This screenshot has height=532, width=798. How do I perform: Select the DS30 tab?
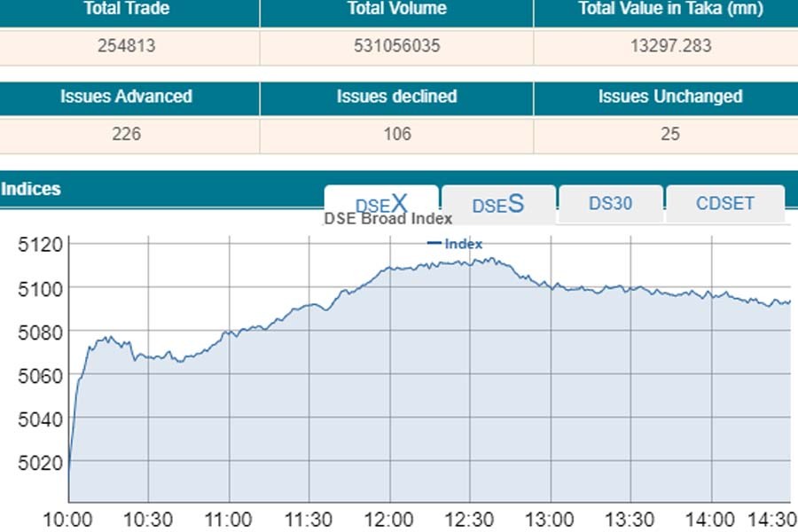(610, 203)
